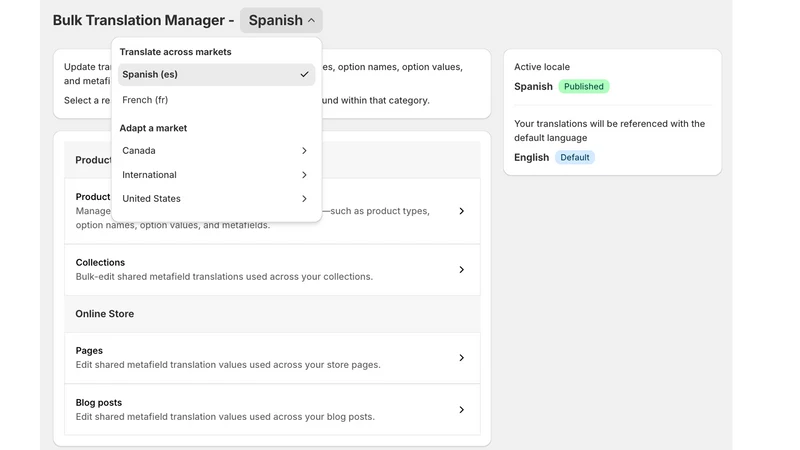
Task: Click the chevron next to Canada
Action: pyautogui.click(x=304, y=151)
